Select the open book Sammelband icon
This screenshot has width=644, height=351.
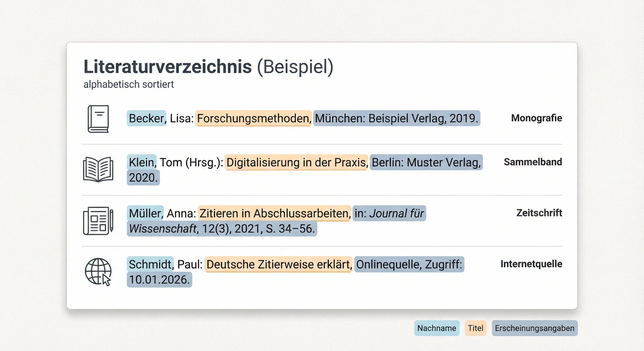[98, 170]
